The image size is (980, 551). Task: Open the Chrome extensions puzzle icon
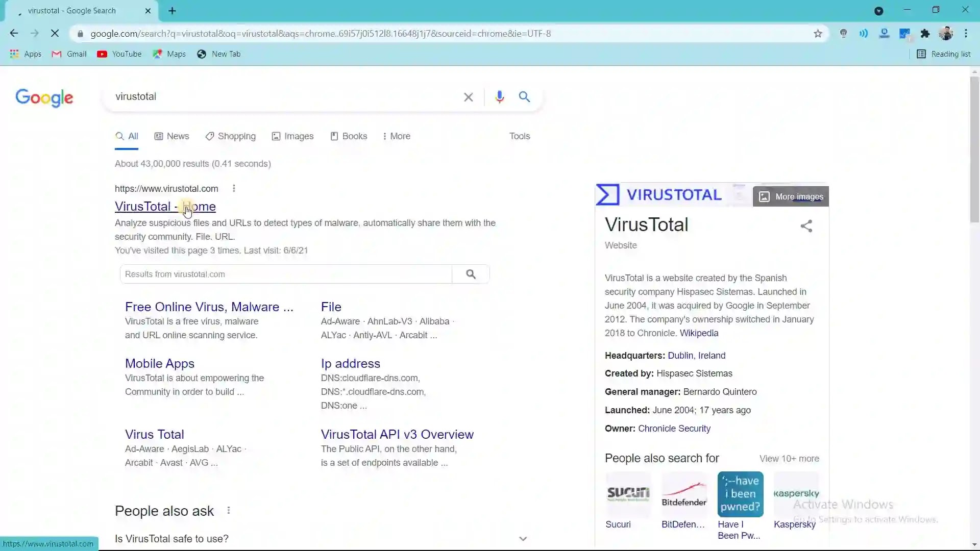click(x=925, y=34)
